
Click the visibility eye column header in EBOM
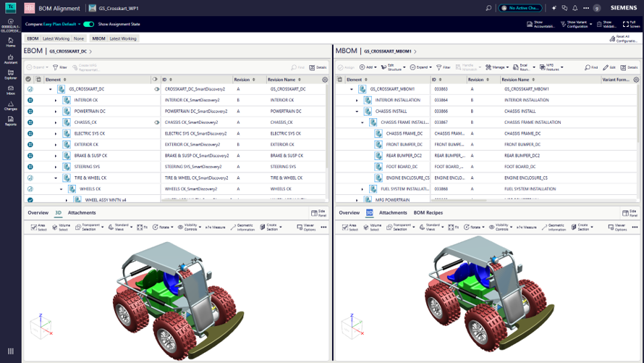point(155,80)
